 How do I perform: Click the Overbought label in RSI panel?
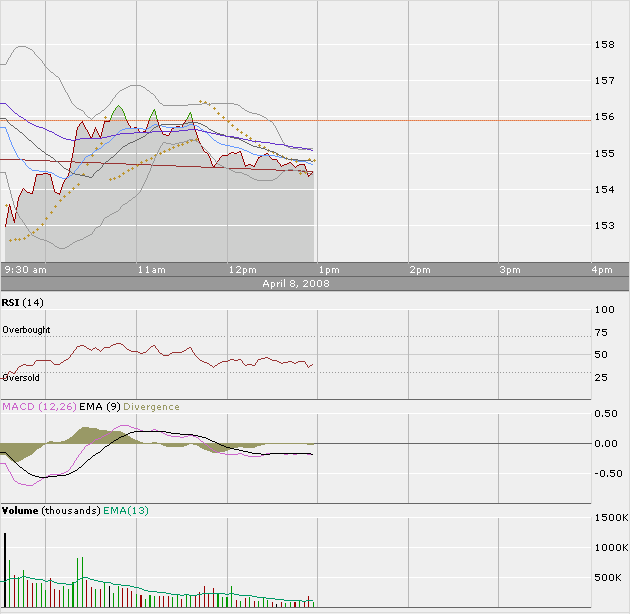26,330
